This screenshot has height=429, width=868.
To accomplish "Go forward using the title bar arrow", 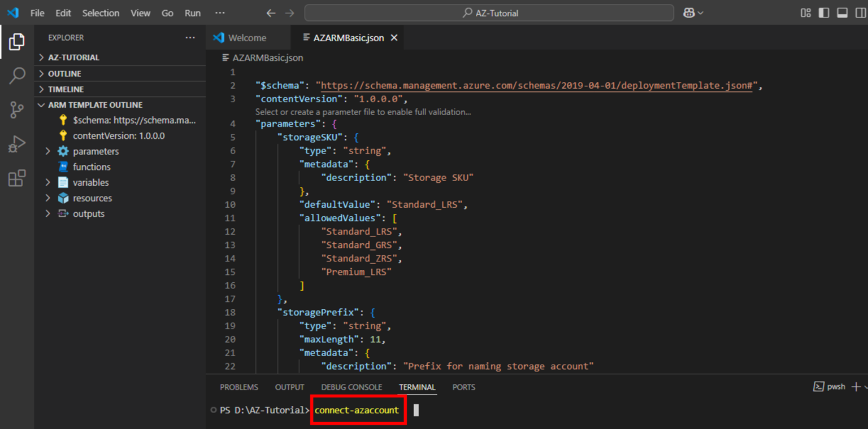I will tap(289, 13).
